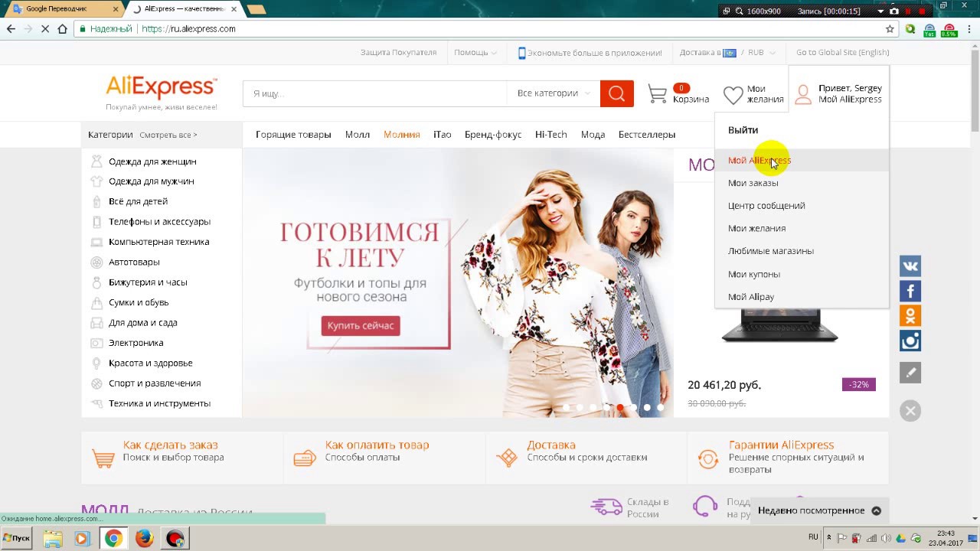Go to Горящие товары nav item
This screenshot has width=980, height=551.
pyautogui.click(x=293, y=135)
